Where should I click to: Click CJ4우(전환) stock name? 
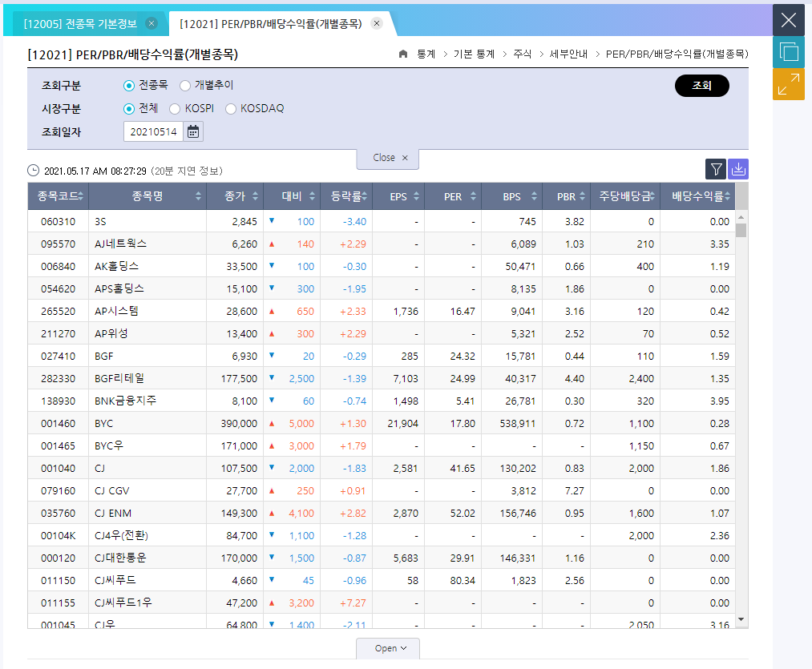pos(121,535)
